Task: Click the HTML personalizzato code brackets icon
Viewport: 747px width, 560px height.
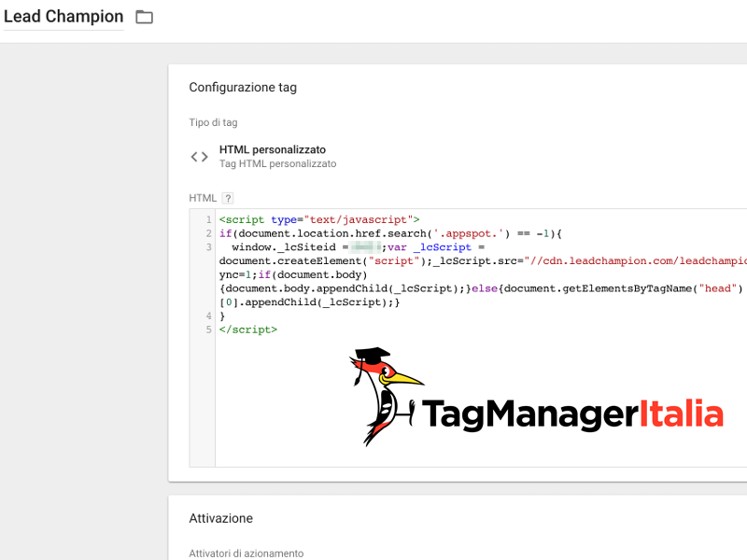Action: point(199,156)
